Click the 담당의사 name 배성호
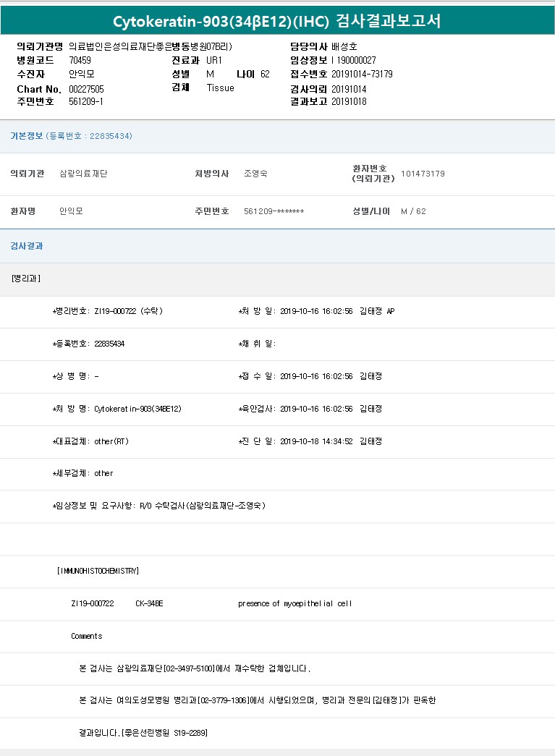The image size is (555, 756). [x=344, y=46]
